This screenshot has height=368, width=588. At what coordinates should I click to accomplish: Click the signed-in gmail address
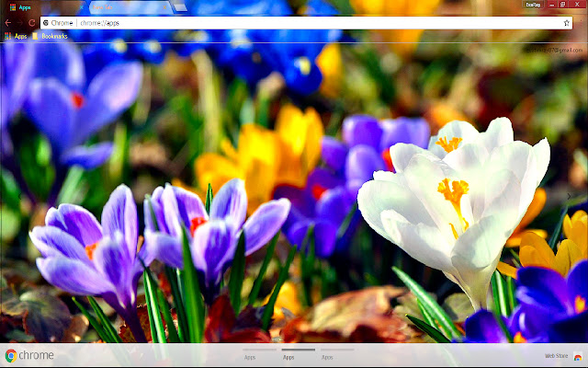(554, 51)
